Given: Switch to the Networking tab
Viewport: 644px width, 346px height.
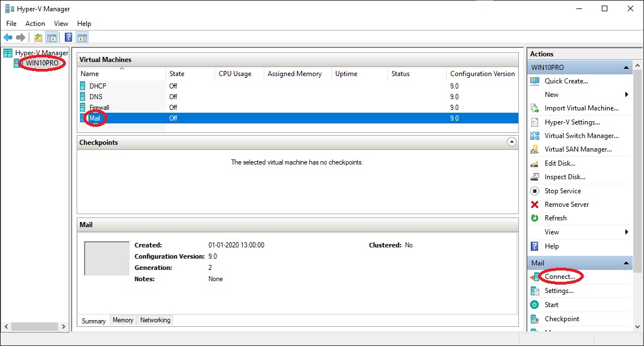Looking at the screenshot, I should (156, 320).
